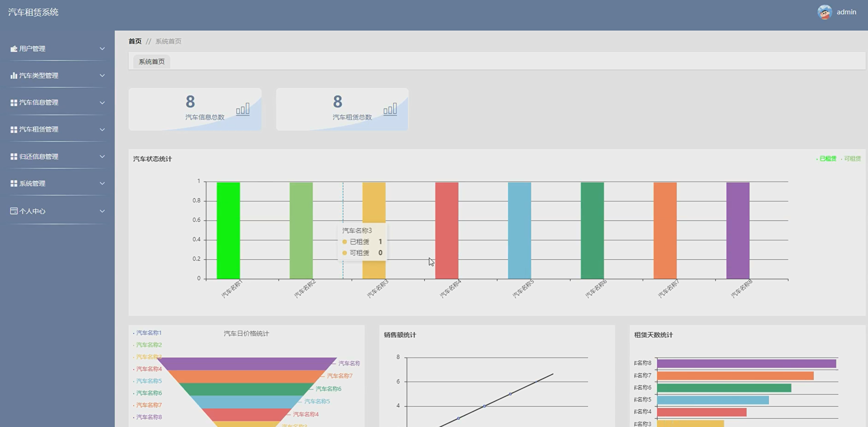Toggle 汽车名称7 in funnel legend
868x427 pixels.
(147, 405)
